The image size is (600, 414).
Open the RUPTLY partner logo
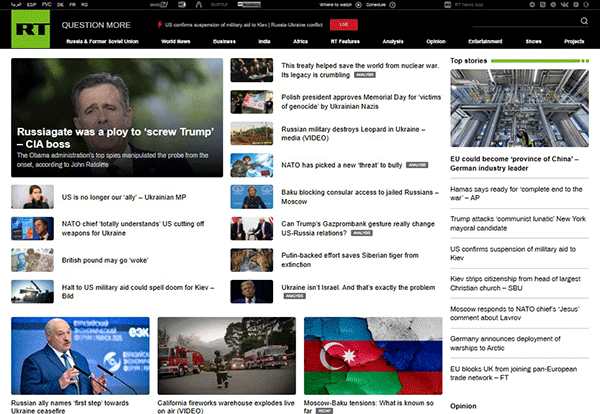coord(219,5)
